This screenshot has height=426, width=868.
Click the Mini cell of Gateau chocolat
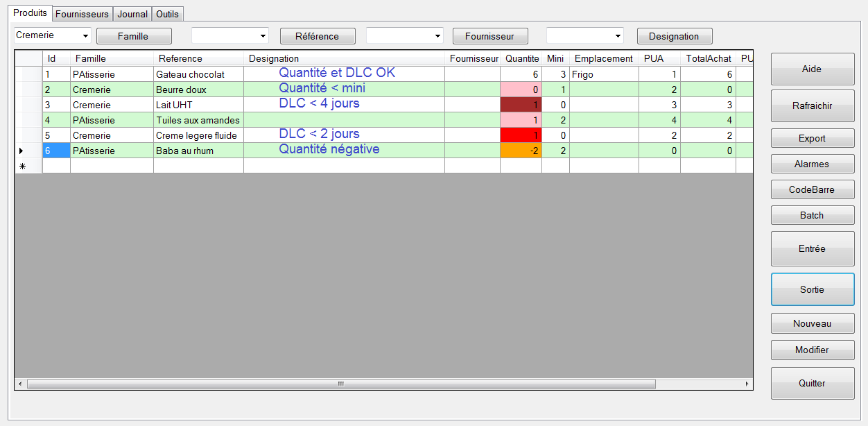pyautogui.click(x=555, y=74)
